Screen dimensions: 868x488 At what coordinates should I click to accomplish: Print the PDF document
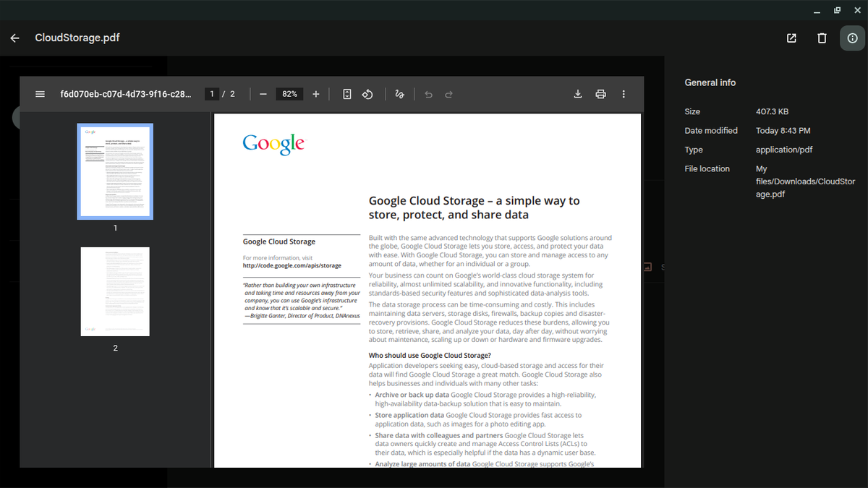click(x=600, y=94)
